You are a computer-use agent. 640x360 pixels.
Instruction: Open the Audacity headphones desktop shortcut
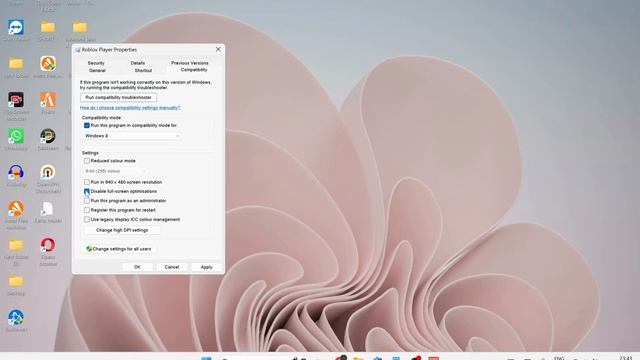pos(16,172)
